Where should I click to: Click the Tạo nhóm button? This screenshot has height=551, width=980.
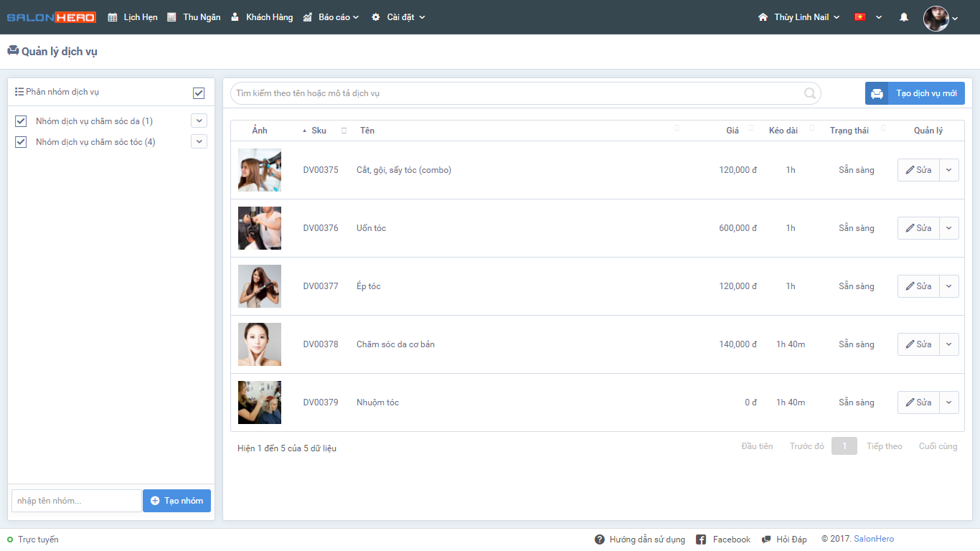tap(176, 501)
